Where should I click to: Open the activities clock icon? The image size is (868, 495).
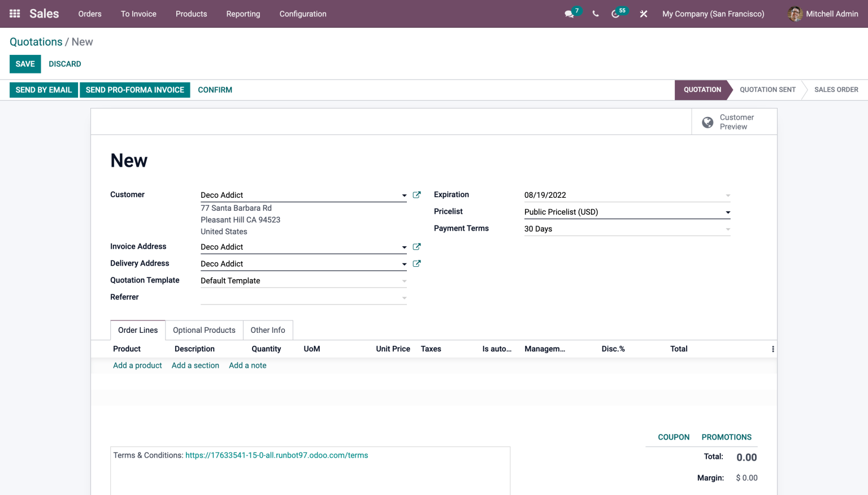pyautogui.click(x=615, y=14)
